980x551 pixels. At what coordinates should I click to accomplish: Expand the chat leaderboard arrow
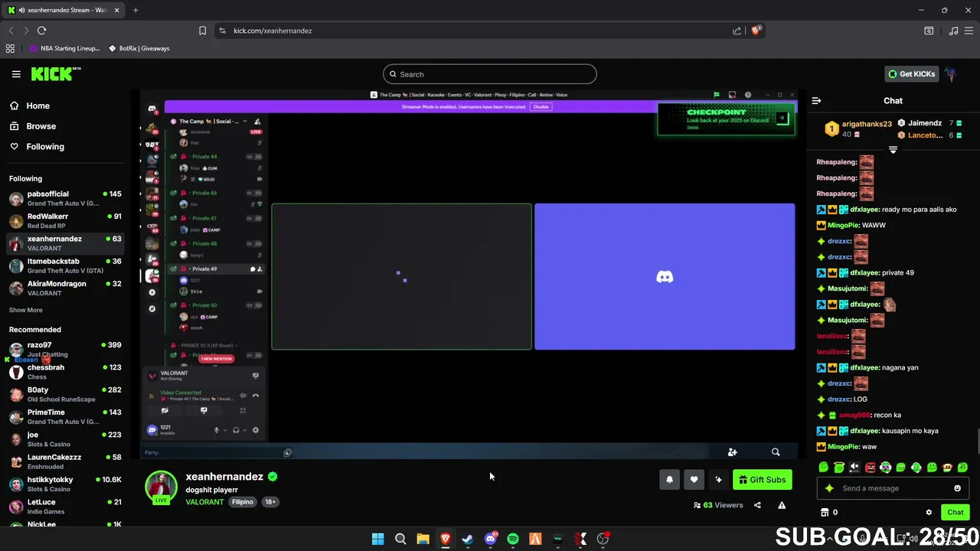pyautogui.click(x=893, y=150)
